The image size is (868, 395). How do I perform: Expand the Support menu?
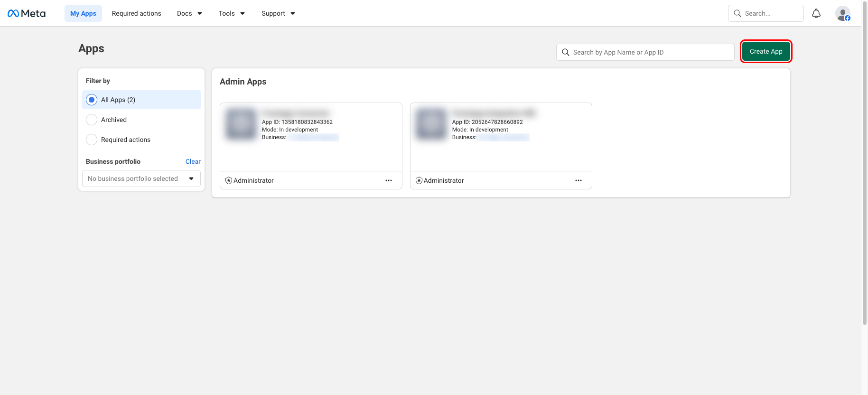pos(278,13)
